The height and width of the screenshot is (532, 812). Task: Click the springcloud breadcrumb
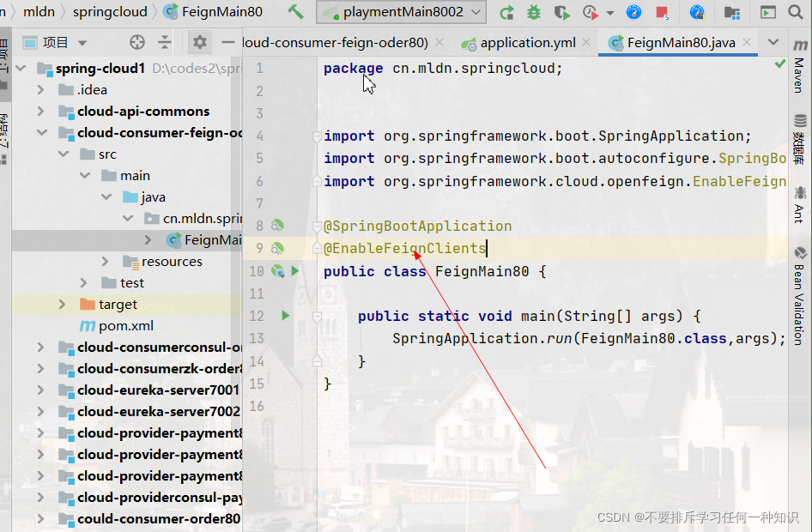(110, 11)
